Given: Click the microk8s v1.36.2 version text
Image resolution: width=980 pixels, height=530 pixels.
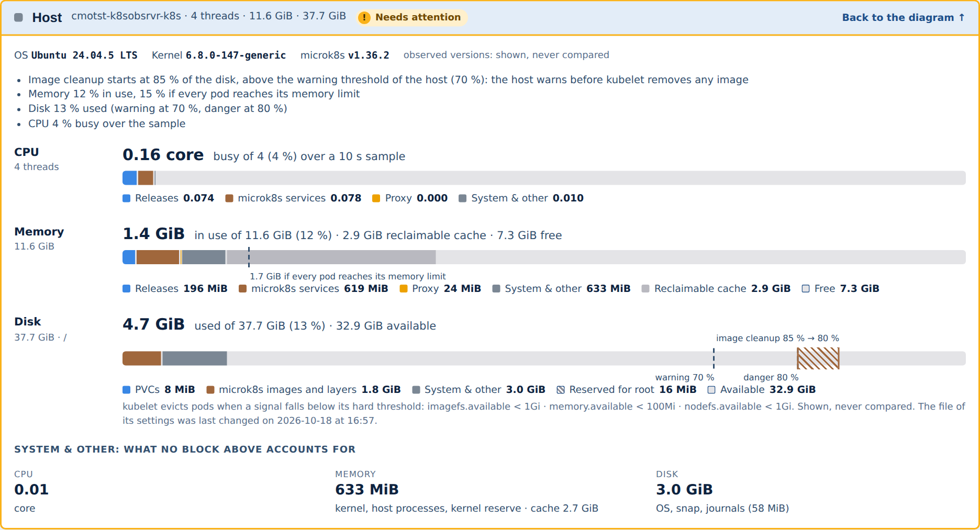Looking at the screenshot, I should [369, 55].
